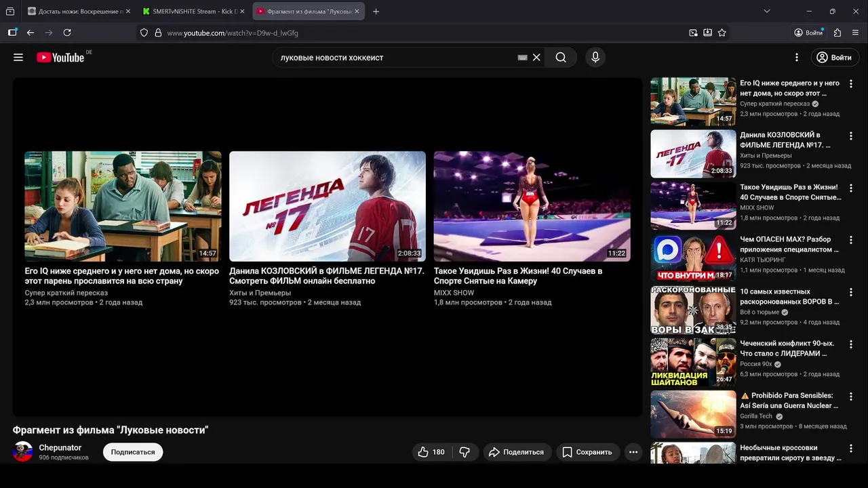Like the video with thumbs-up
Screen dimensions: 868x488
click(432, 452)
